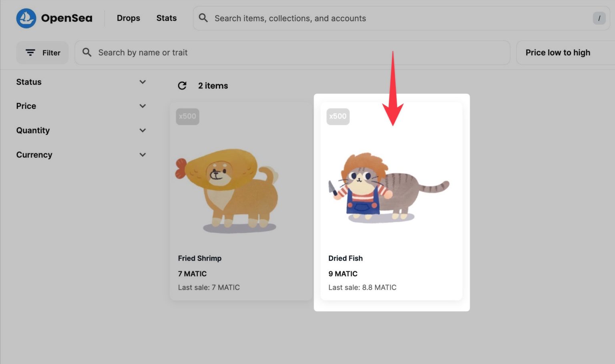Image resolution: width=615 pixels, height=364 pixels.
Task: Expand the Currency filter chevron
Action: [143, 155]
